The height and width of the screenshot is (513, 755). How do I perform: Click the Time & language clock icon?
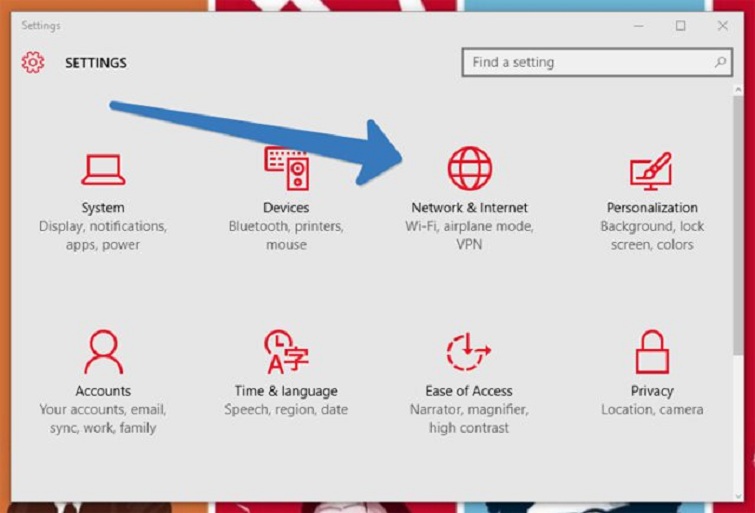pos(286,352)
